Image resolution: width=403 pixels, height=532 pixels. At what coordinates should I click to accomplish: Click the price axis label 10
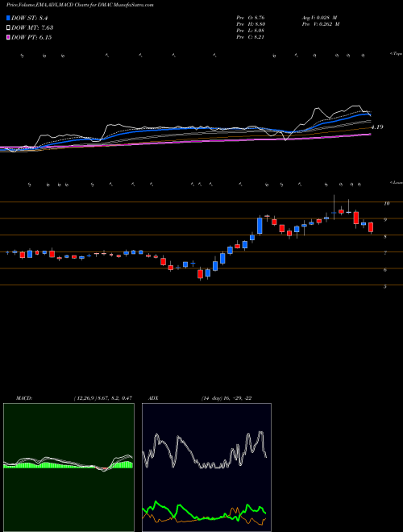point(386,204)
